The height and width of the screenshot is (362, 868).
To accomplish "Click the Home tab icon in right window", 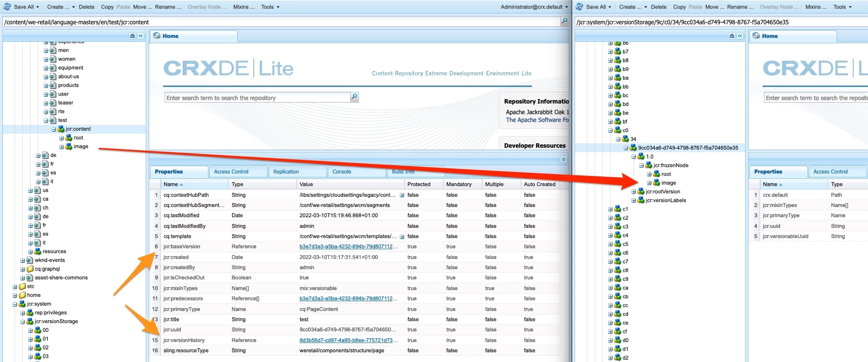I will pos(756,36).
